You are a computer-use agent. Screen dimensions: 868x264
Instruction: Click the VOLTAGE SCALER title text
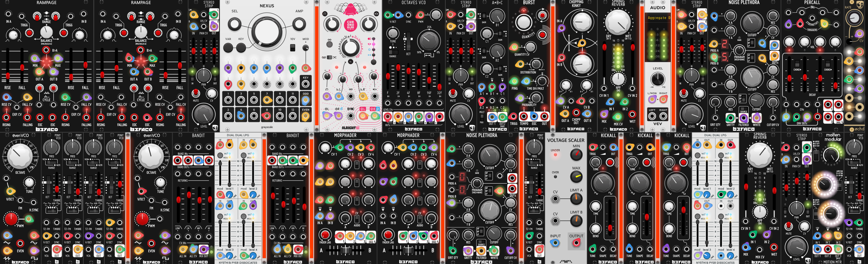coord(566,140)
